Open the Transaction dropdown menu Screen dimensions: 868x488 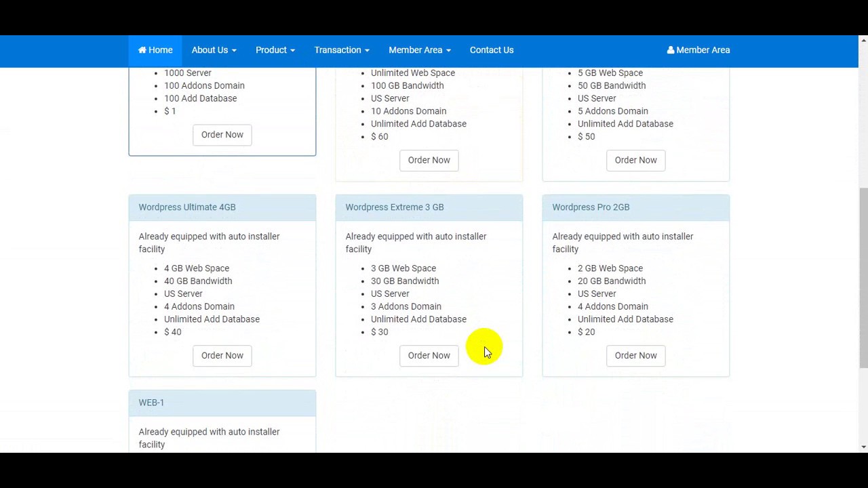[342, 50]
